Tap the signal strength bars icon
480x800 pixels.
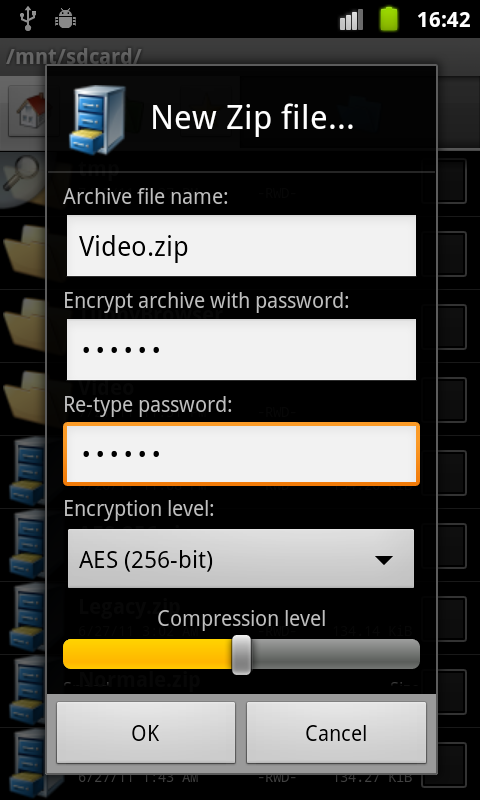tap(351, 20)
